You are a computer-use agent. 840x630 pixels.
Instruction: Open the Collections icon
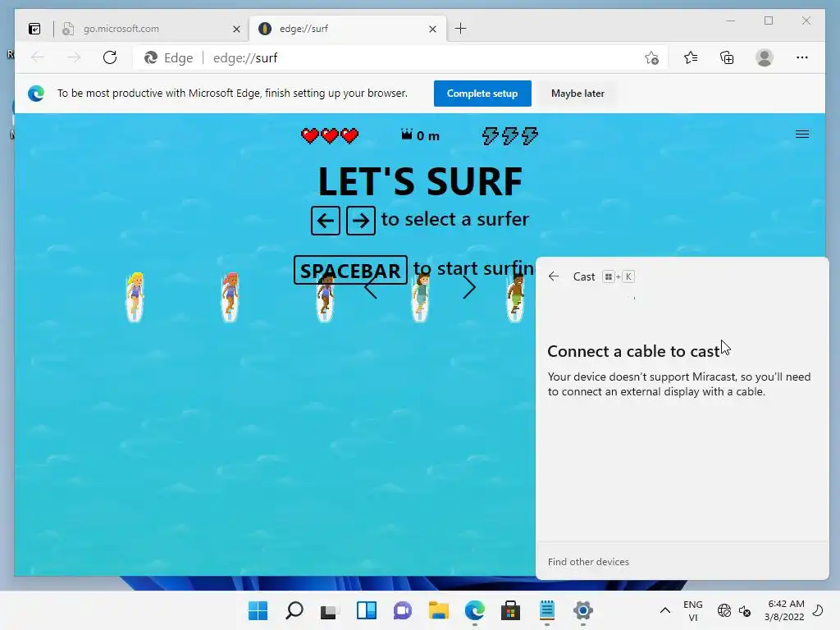[x=727, y=57]
